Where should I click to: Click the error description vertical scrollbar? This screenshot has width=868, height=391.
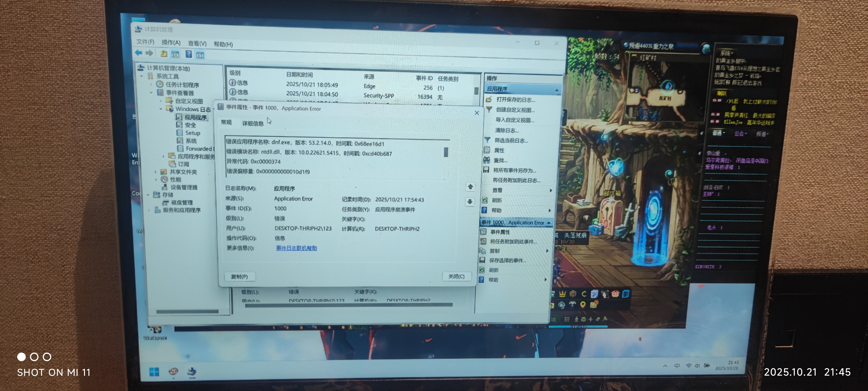point(446,152)
